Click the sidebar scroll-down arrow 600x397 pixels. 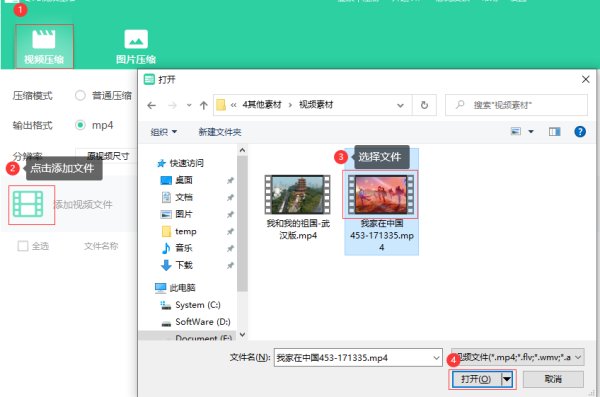242,335
